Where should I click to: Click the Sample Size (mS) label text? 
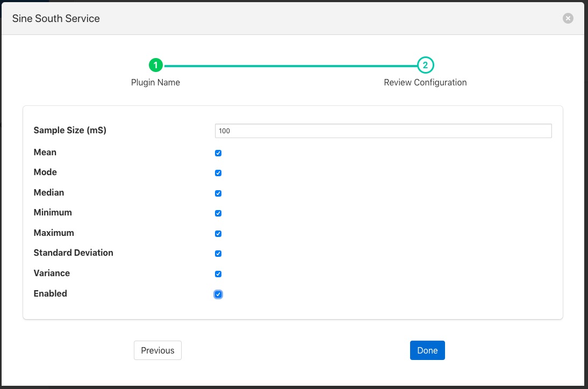click(x=70, y=130)
